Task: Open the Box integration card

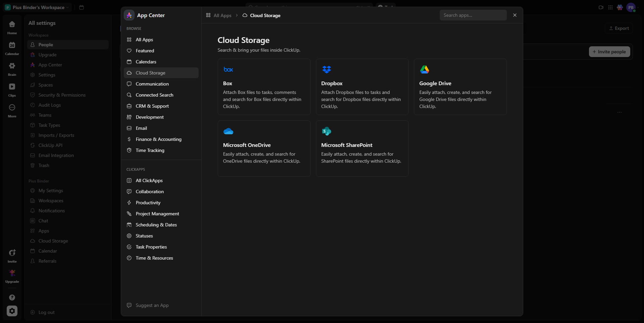Action: (x=264, y=87)
